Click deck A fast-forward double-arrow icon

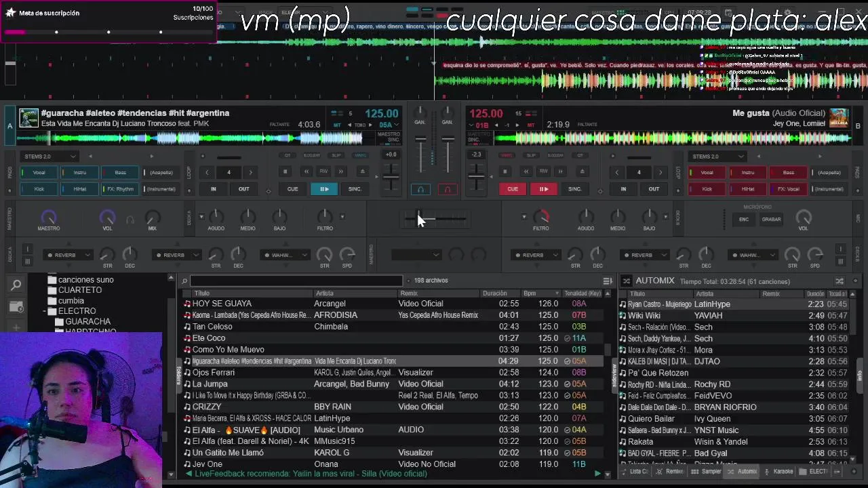(342, 171)
